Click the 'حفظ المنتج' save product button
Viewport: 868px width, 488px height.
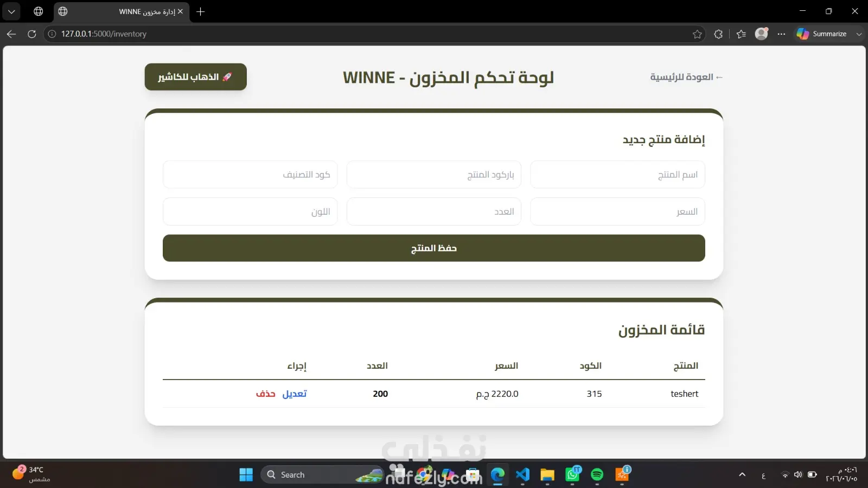coord(434,248)
